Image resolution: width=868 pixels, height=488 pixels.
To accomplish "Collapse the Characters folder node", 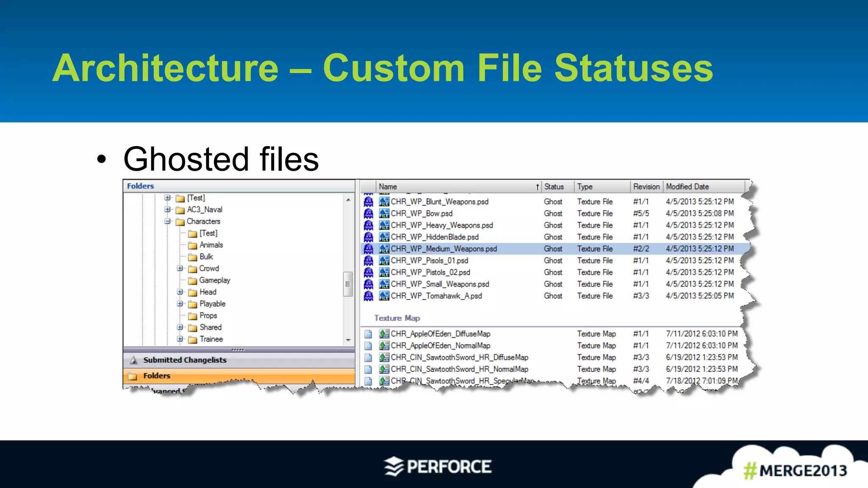I will (x=168, y=222).
